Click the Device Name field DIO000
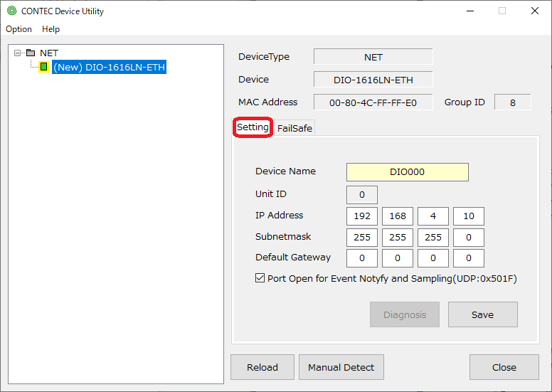 tap(407, 172)
